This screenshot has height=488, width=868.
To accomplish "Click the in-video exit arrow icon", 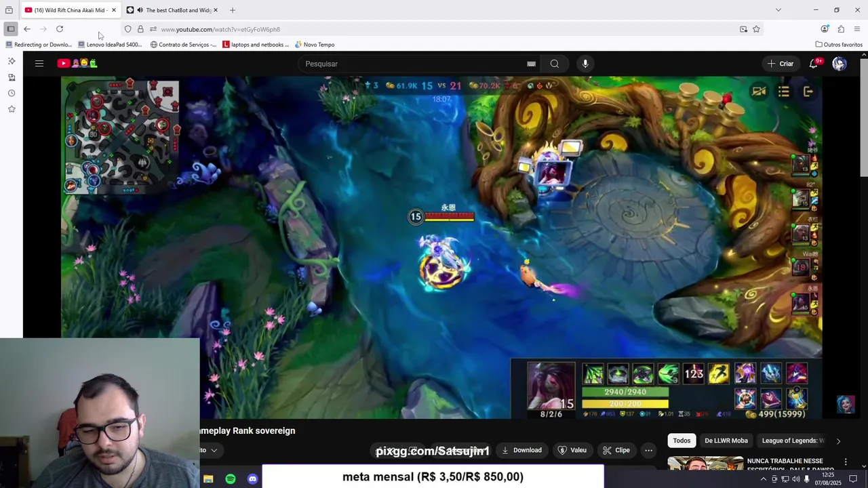I will click(808, 91).
